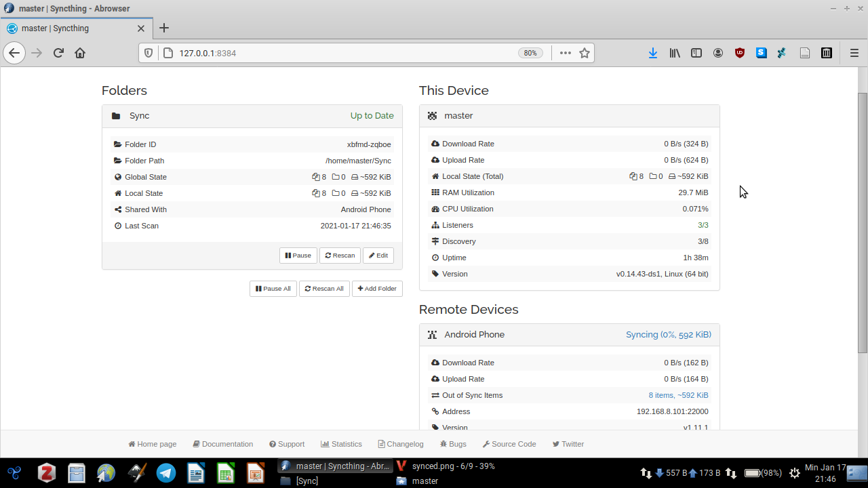Screen dimensions: 868x488
Task: Click the folder path /home/master/Sync
Action: (x=358, y=161)
